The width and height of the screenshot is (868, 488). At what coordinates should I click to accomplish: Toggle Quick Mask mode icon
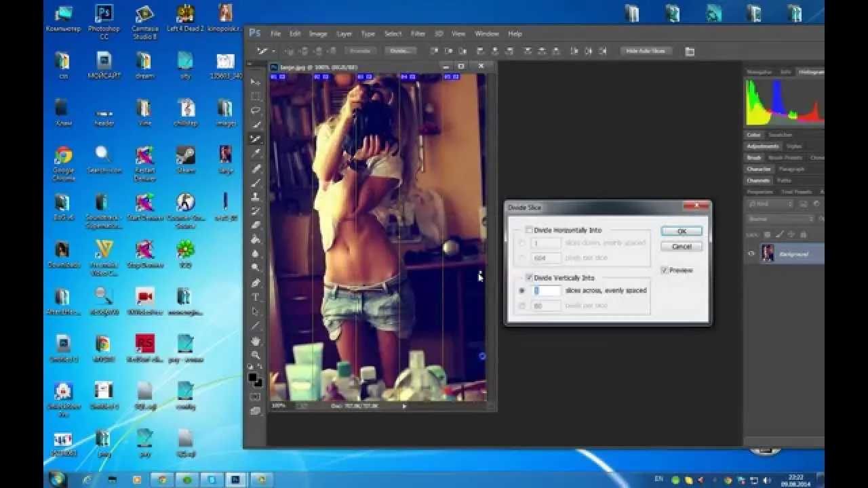255,397
